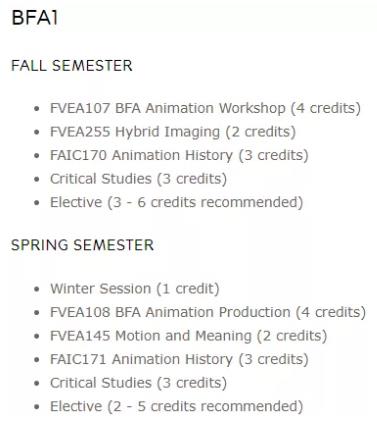
Task: Click bullet beside Winter Session
Action: [37, 289]
